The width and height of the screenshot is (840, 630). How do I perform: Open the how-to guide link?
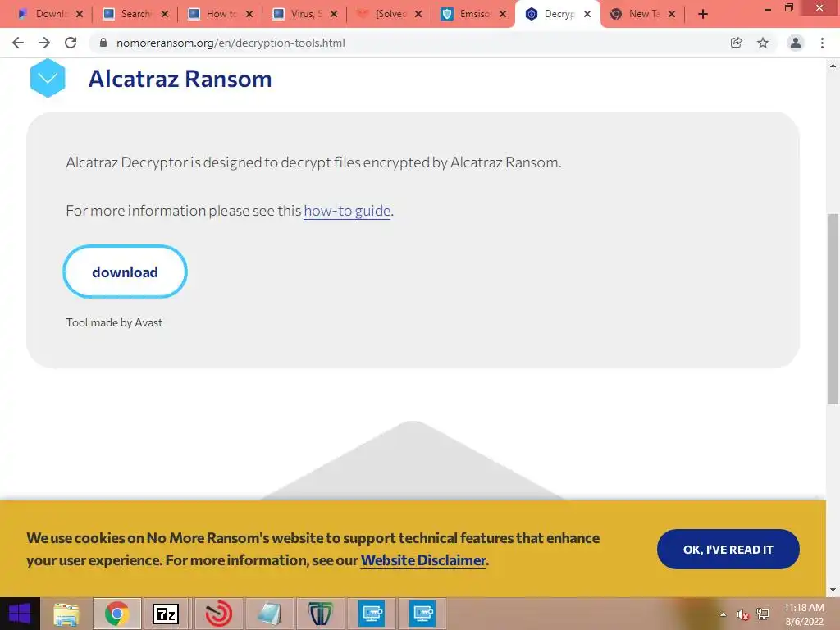coord(347,211)
